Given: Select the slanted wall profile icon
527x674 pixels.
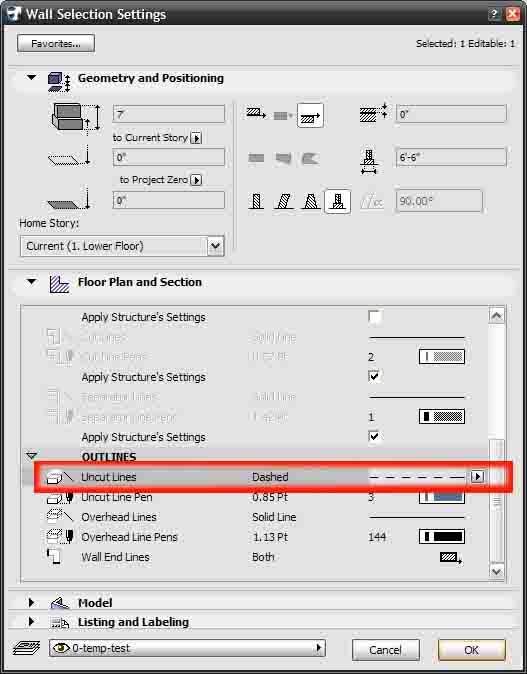Looking at the screenshot, I should (283, 201).
